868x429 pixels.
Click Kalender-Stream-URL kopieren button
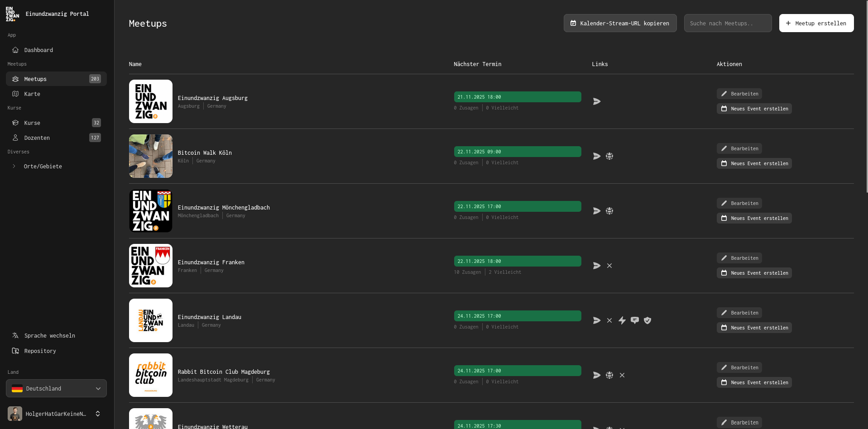click(619, 23)
